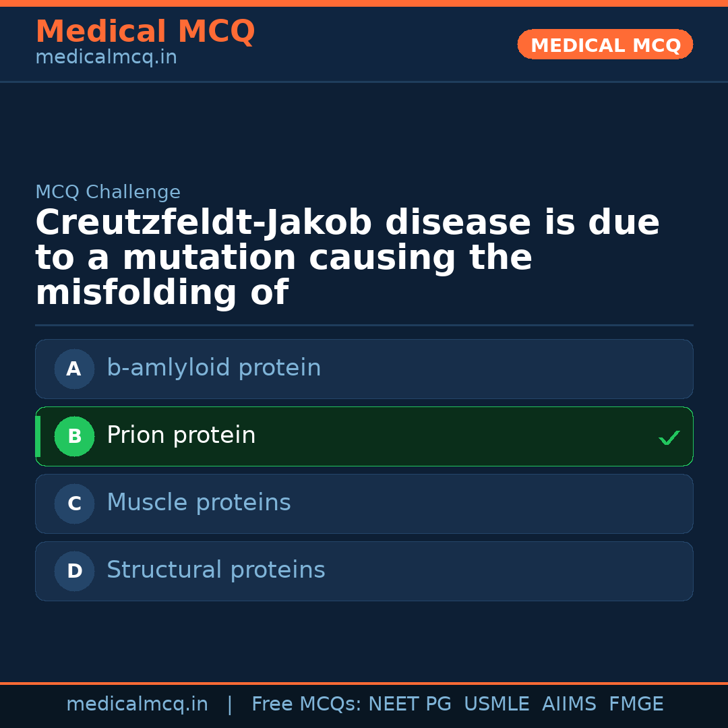This screenshot has height=728, width=728.
Task: Select the b-amlyloid protein answer
Action: tap(364, 369)
